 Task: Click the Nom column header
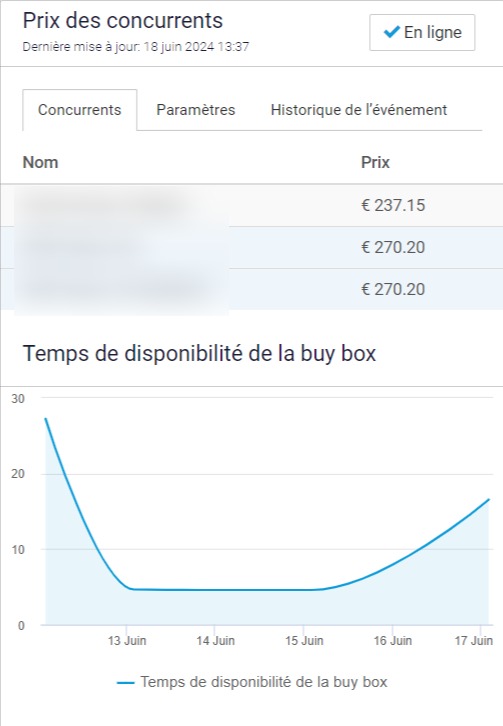point(40,163)
